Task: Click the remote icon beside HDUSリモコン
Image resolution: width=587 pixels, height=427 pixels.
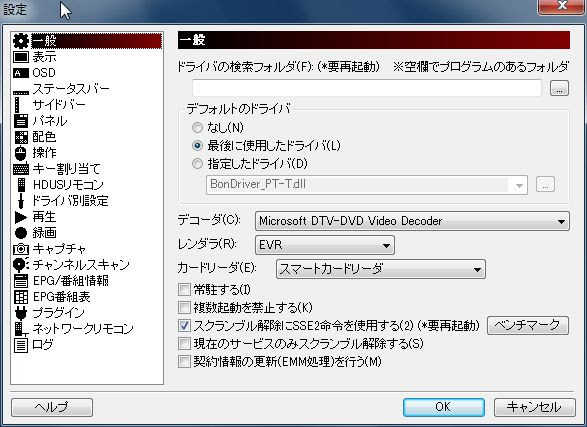Action: tap(21, 185)
